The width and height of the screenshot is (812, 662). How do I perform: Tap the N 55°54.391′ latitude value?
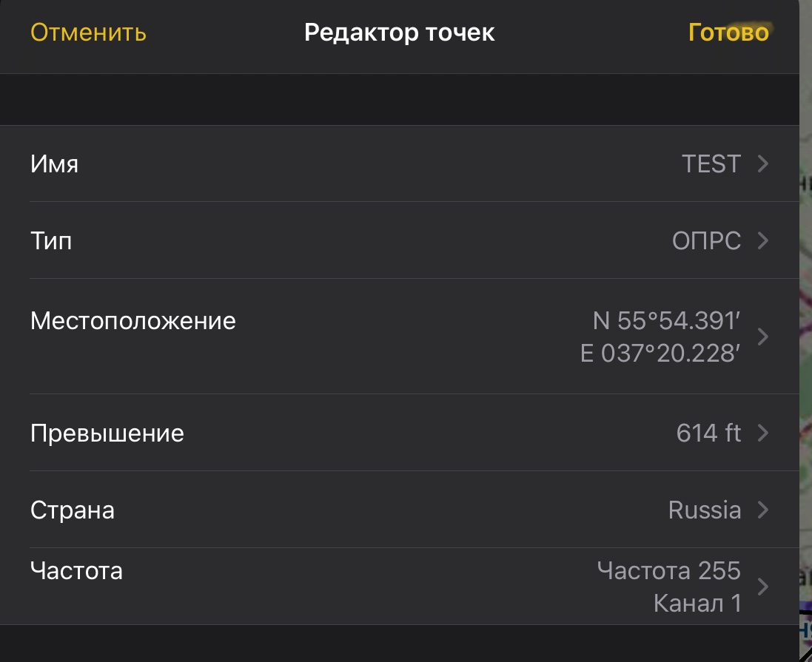coord(666,321)
